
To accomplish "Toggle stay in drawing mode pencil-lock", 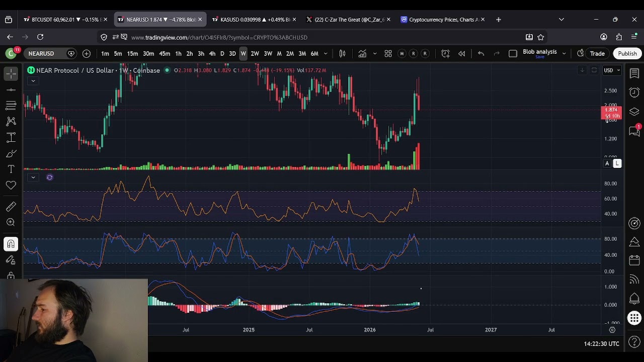I will coord(11,260).
